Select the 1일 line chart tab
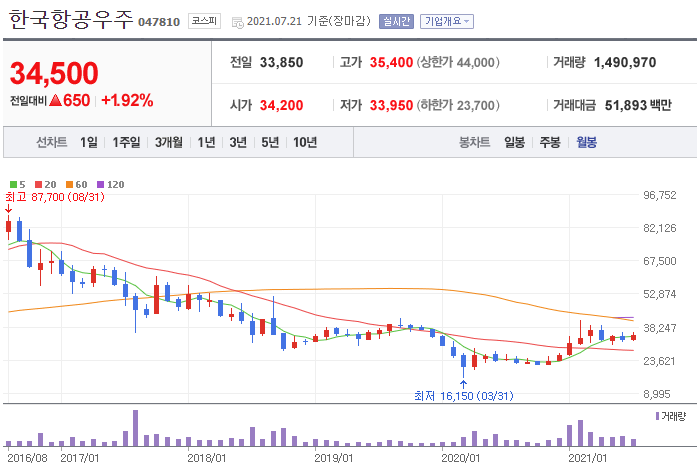This screenshot has width=697, height=476. tap(88, 142)
